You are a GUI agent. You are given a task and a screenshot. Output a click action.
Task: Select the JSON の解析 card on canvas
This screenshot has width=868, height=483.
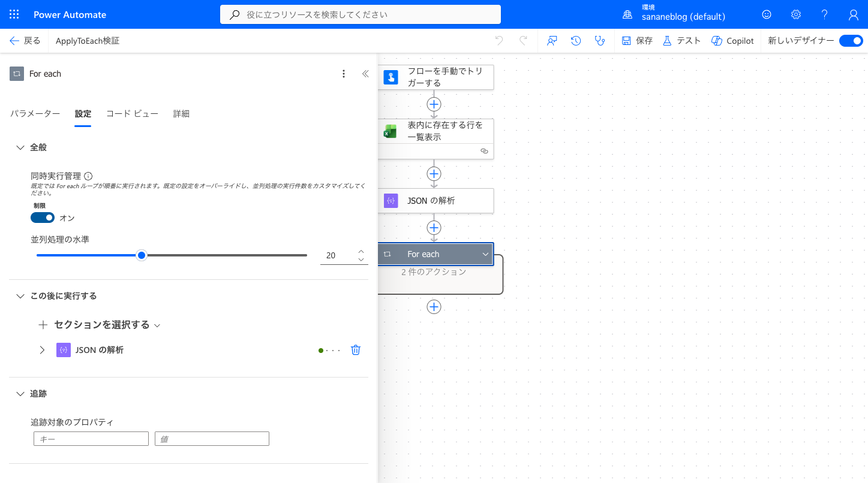tap(435, 201)
